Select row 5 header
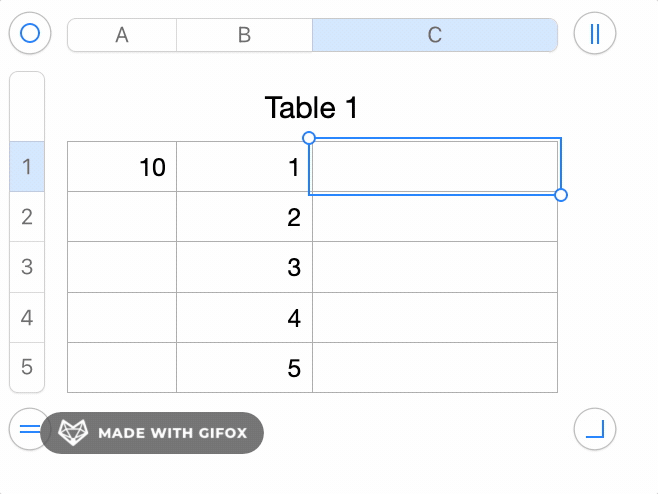Image resolution: width=658 pixels, height=494 pixels. pos(27,367)
